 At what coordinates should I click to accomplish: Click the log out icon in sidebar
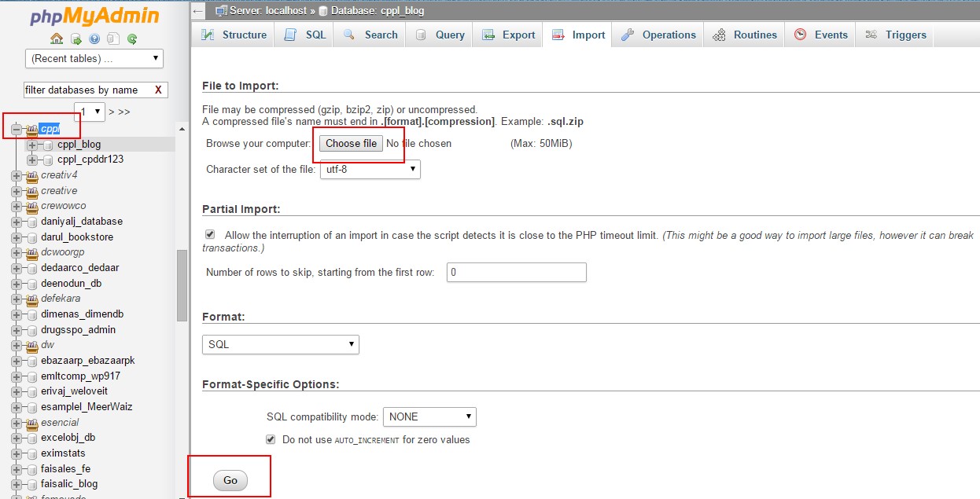click(x=76, y=39)
